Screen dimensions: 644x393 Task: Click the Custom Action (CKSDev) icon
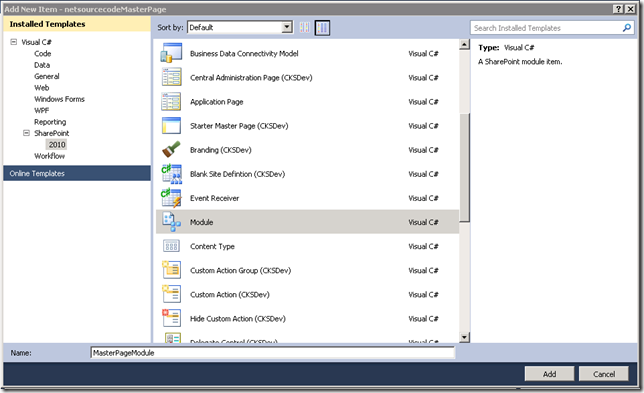tap(171, 294)
